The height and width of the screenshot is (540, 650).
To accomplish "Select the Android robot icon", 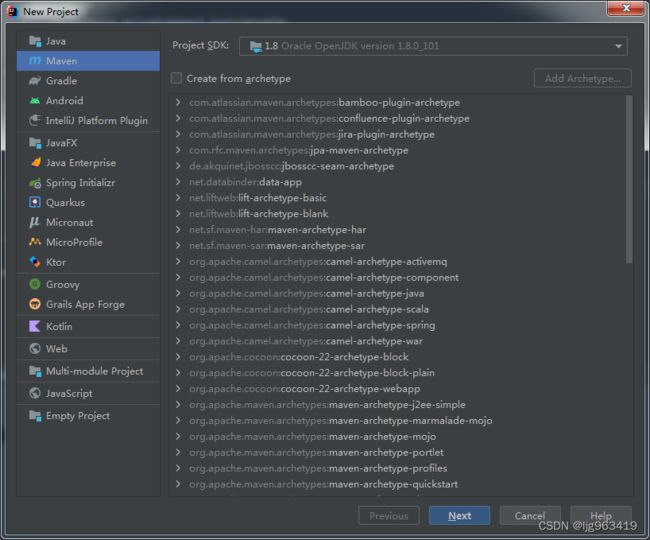I will 35,100.
